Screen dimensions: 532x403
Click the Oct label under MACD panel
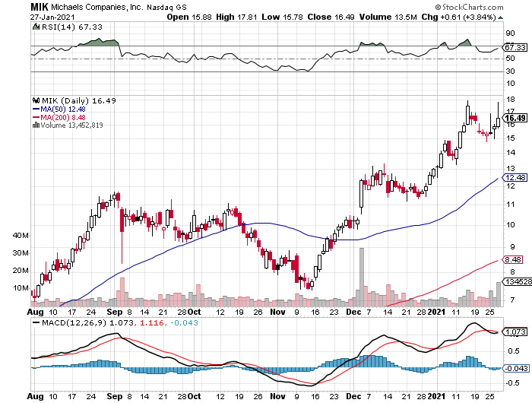(x=195, y=396)
